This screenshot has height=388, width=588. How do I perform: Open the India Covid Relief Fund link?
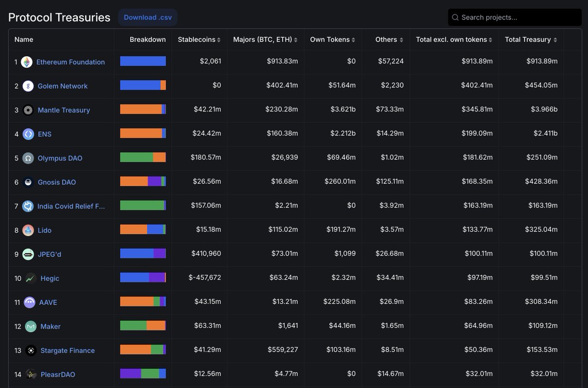(71, 206)
